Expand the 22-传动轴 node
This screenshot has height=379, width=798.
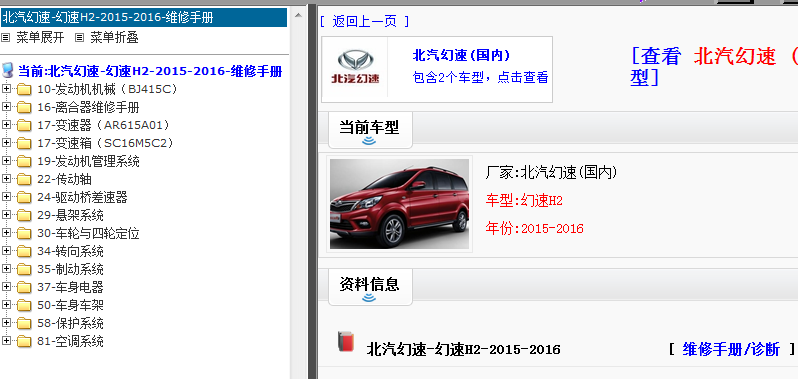coord(6,179)
